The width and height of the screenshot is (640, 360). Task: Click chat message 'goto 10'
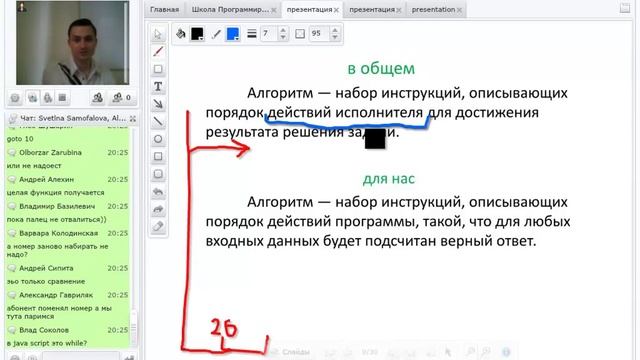pos(20,139)
